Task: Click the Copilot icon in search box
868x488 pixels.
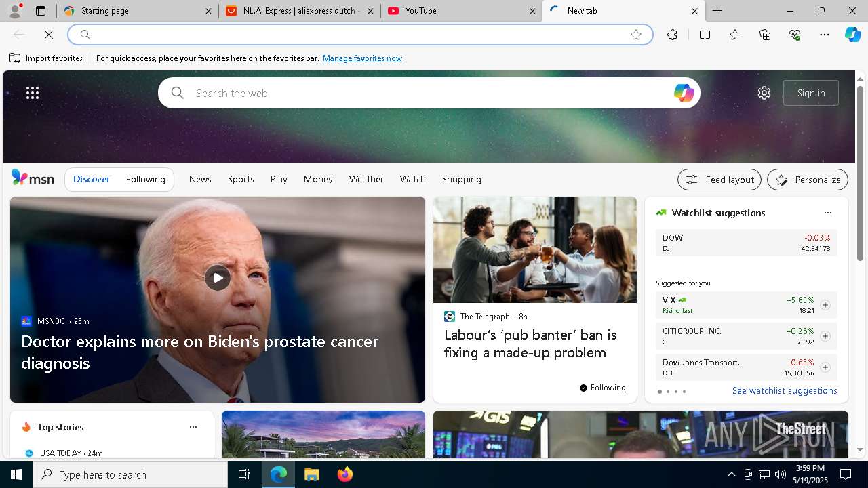Action: (684, 93)
